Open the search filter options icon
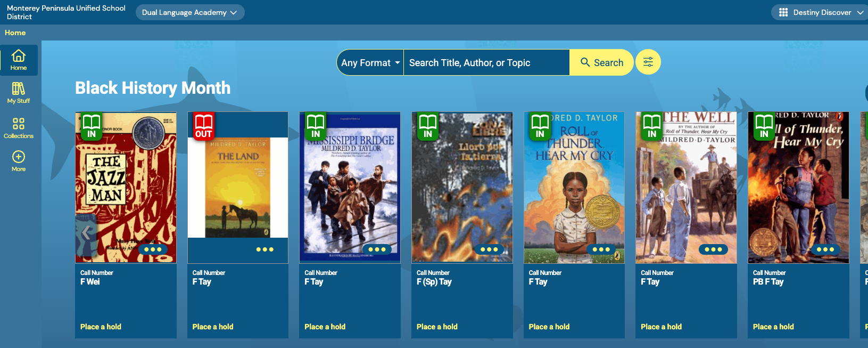The image size is (868, 348). pyautogui.click(x=648, y=62)
